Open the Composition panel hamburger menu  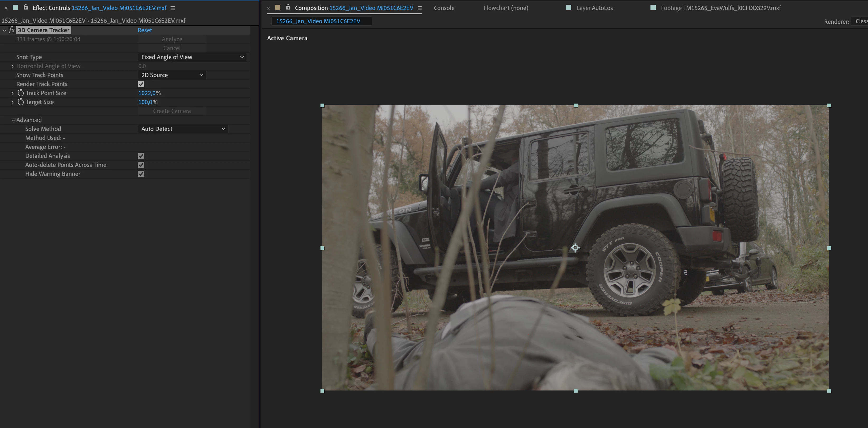[419, 8]
